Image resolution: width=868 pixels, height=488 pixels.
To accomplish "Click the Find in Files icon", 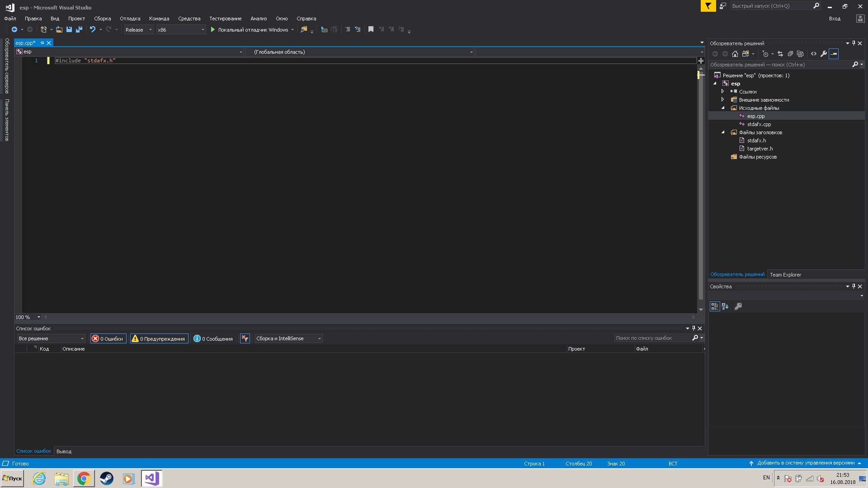I will (304, 30).
